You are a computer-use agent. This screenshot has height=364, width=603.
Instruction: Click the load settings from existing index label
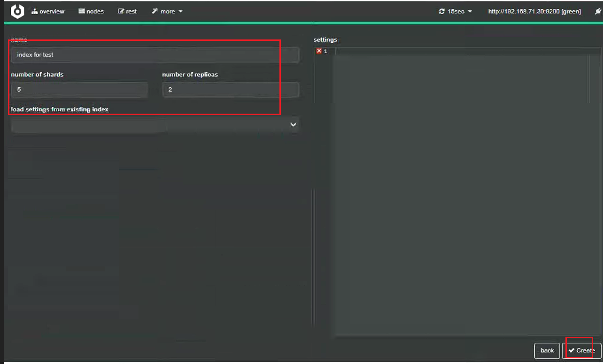coord(60,109)
